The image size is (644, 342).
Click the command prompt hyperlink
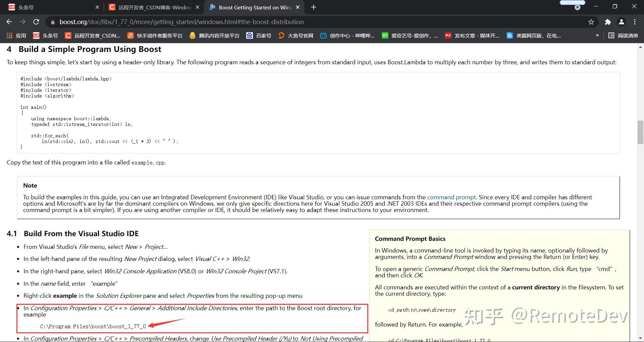(451, 197)
